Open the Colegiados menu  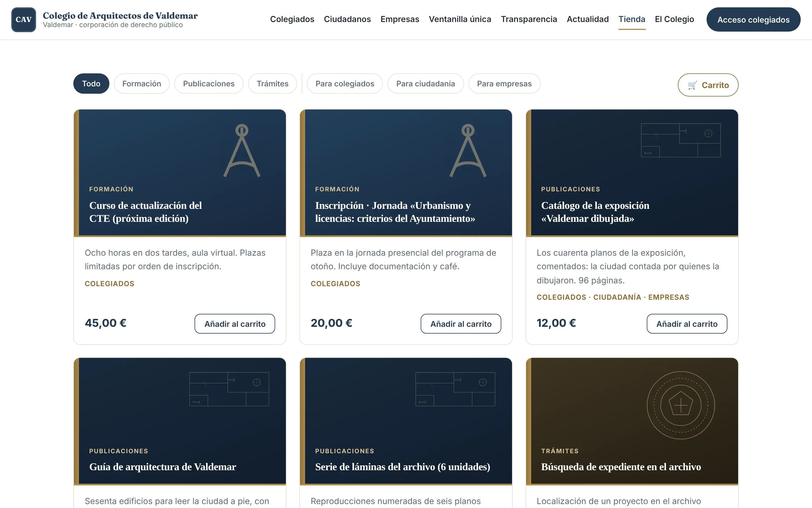pyautogui.click(x=292, y=19)
